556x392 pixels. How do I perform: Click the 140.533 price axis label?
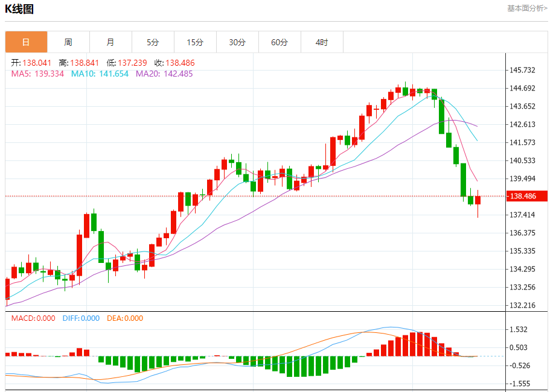tap(522, 160)
